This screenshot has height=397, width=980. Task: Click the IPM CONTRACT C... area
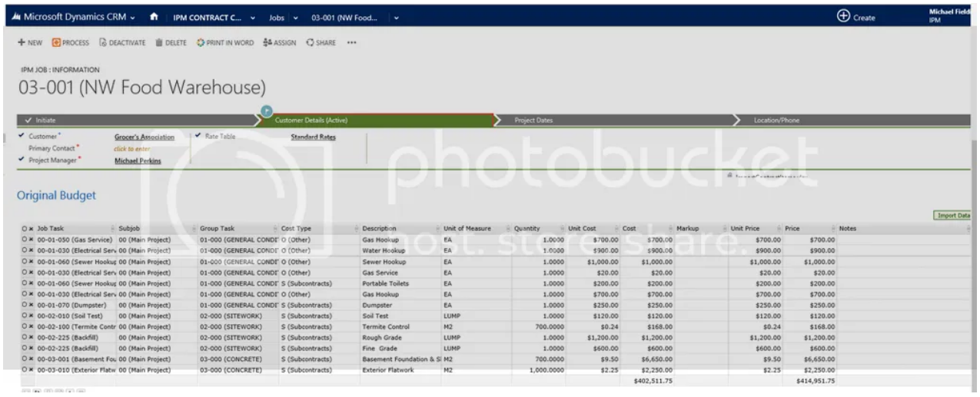(x=208, y=17)
